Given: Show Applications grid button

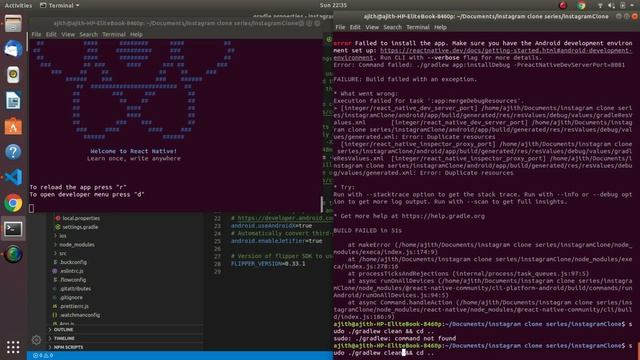Looking at the screenshot, I should click(13, 347).
